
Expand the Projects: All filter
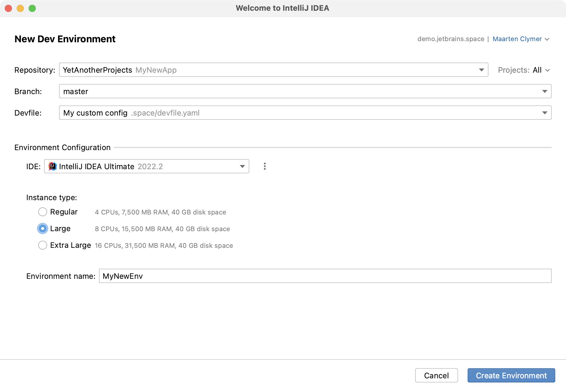(x=524, y=70)
